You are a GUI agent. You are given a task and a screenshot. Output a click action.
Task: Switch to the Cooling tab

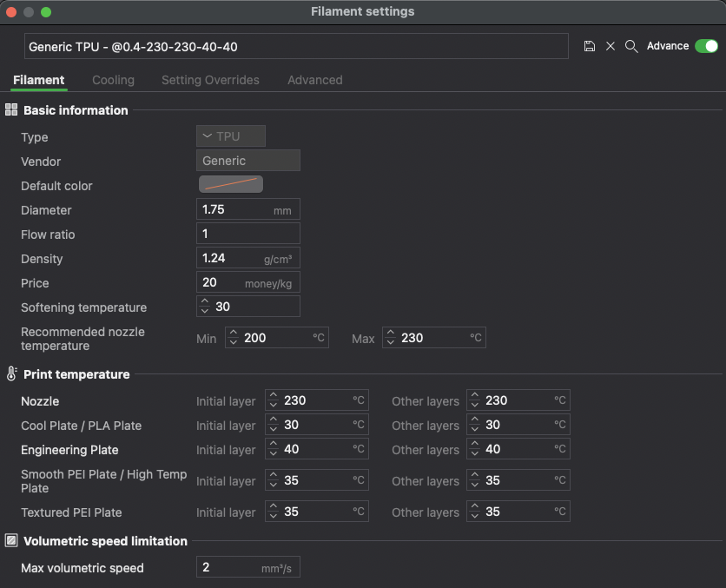pyautogui.click(x=113, y=80)
